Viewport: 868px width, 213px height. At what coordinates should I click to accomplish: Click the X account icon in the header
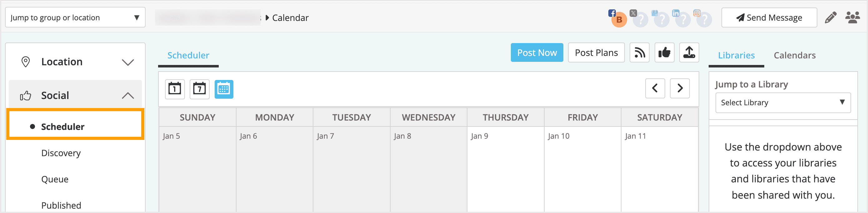click(x=633, y=13)
